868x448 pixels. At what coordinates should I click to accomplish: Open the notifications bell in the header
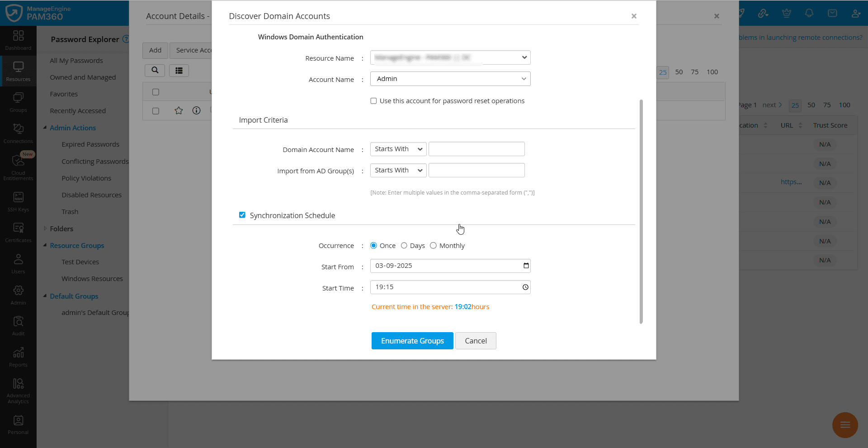809,13
